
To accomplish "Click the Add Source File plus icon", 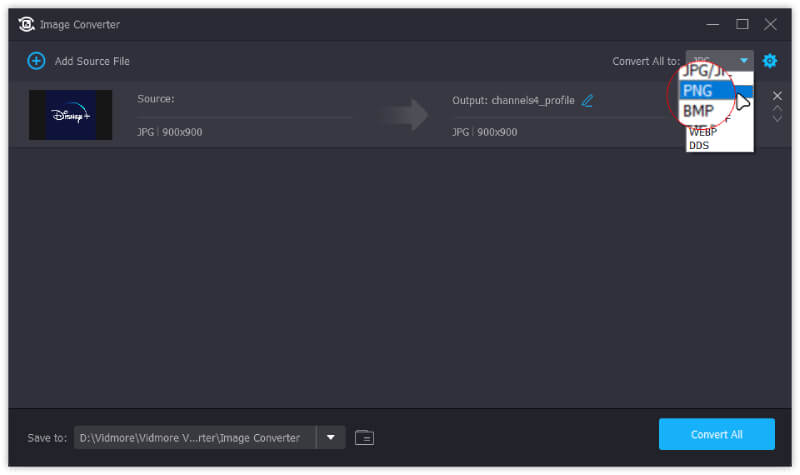I will click(x=36, y=61).
